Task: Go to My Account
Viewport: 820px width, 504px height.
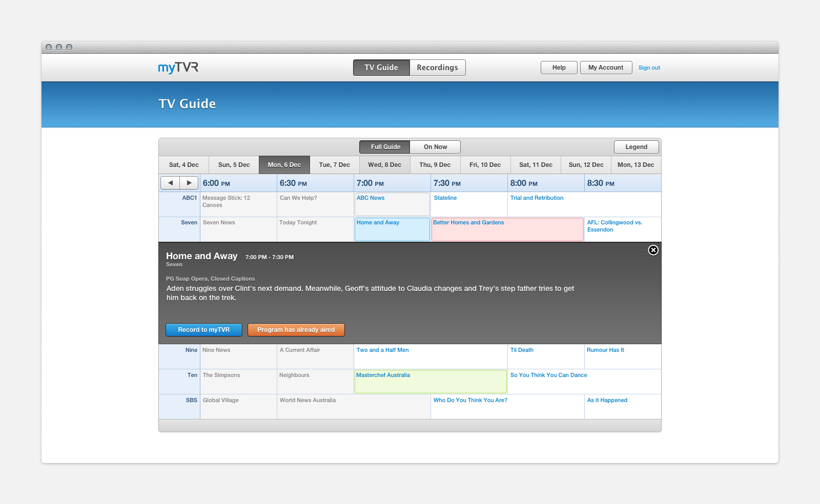Action: (x=606, y=67)
